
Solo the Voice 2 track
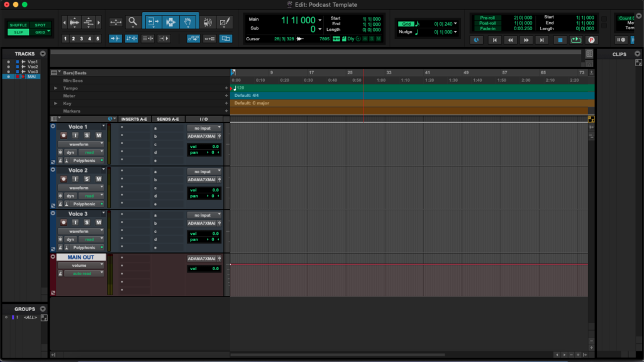pos(87,179)
